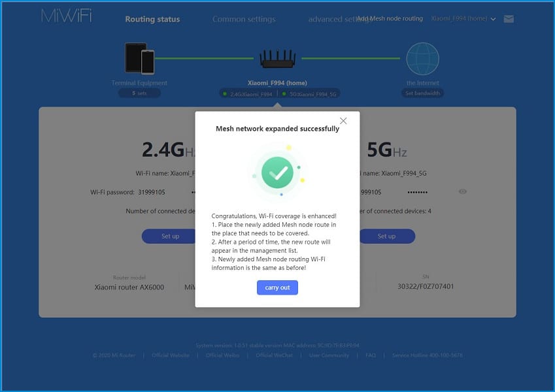Open the mail envelope icon in header
Viewport: 555px width, 392px height.
(509, 19)
